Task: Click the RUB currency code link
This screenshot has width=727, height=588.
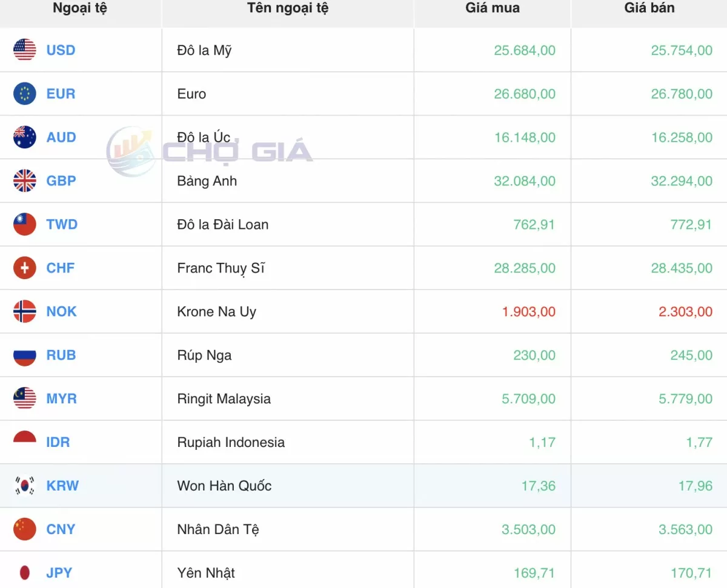Action: point(61,355)
